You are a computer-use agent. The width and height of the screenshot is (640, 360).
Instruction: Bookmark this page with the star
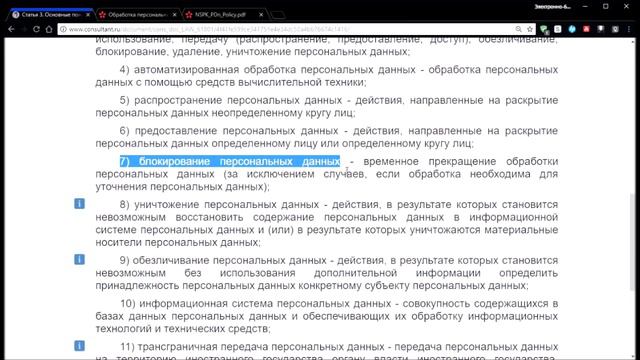coord(530,29)
